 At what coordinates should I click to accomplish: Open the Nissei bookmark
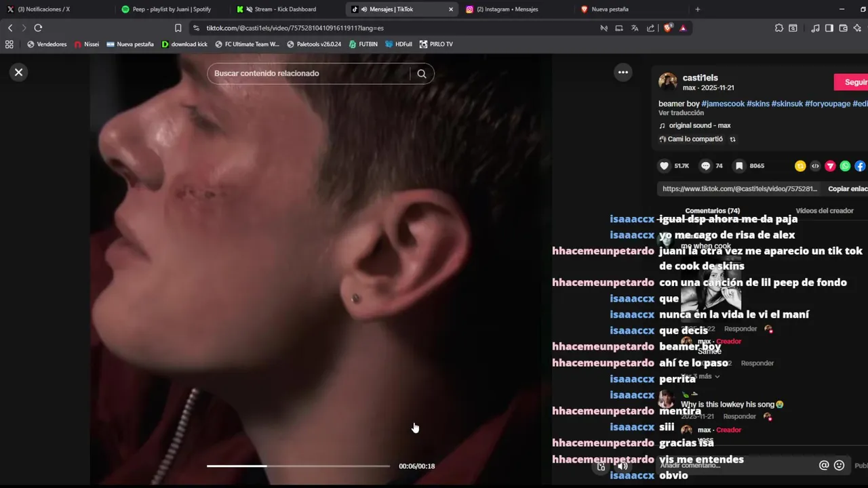(x=86, y=44)
